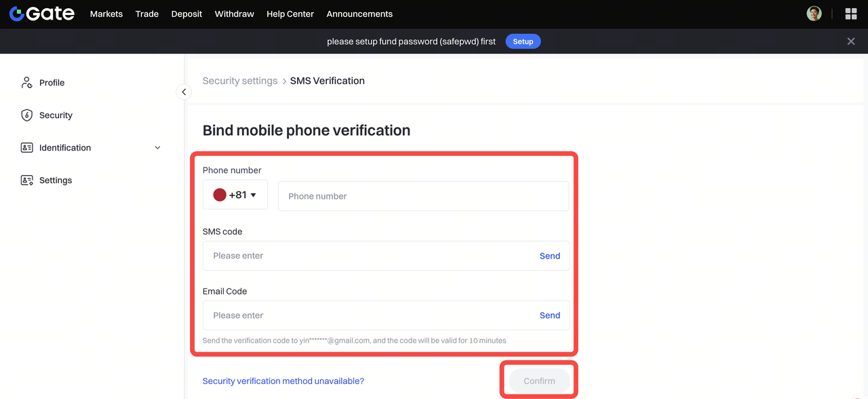The height and width of the screenshot is (399, 868).
Task: Collapse the sidebar with the arrow button
Action: tap(184, 92)
